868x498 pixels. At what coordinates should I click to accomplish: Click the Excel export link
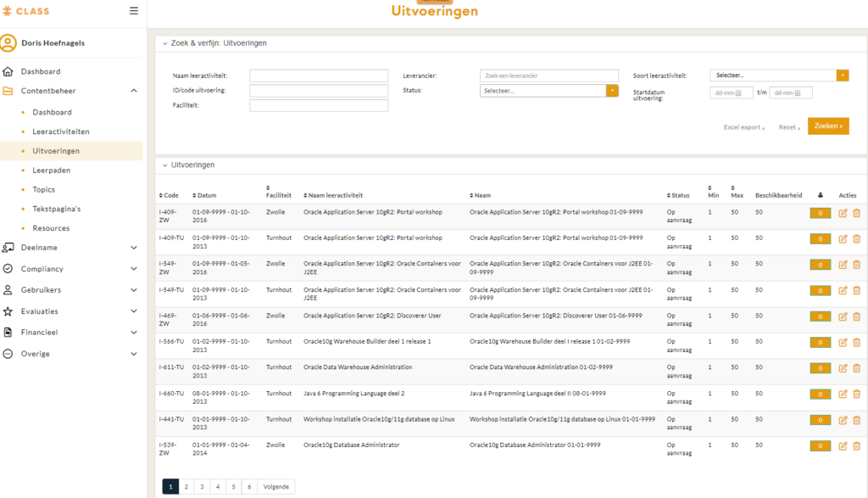click(743, 127)
